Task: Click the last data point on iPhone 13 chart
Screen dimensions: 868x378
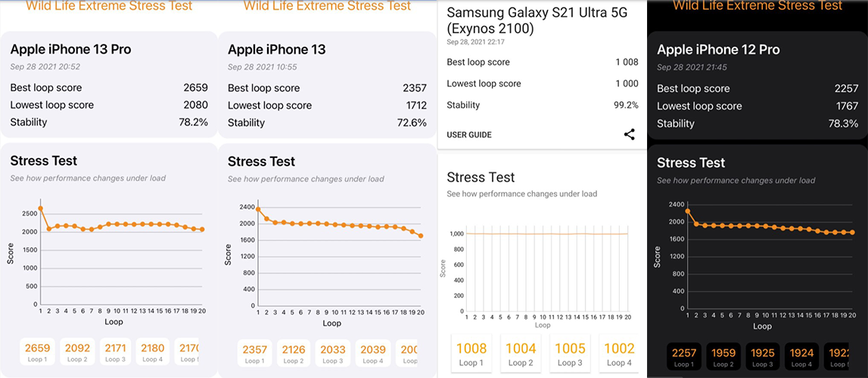Action: [420, 236]
